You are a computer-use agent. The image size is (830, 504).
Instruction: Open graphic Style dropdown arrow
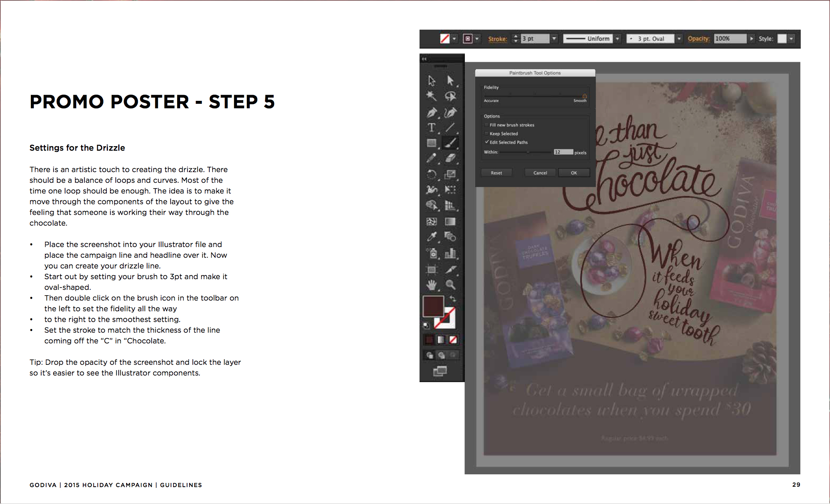(x=791, y=39)
